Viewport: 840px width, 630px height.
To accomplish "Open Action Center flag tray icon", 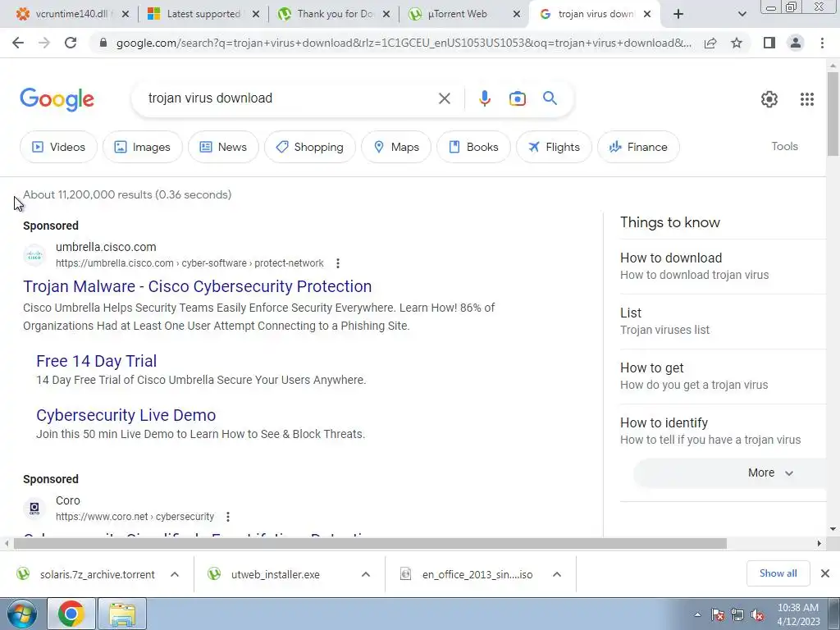I will click(718, 615).
